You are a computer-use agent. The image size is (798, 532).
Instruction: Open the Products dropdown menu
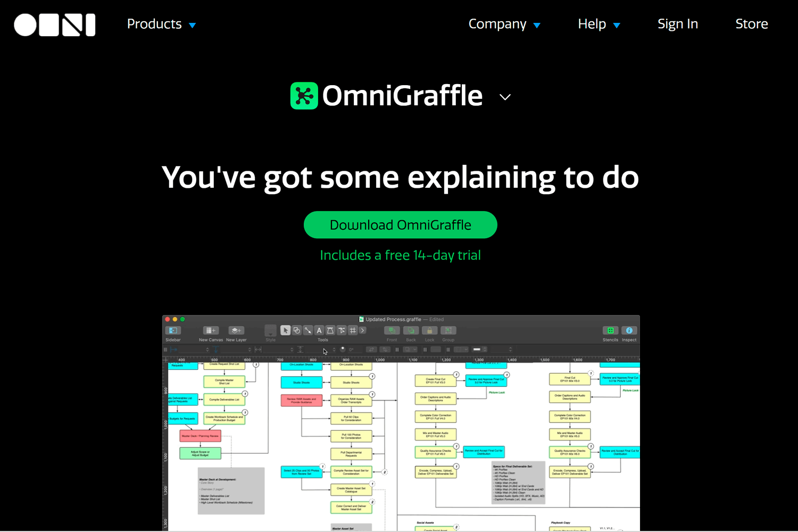coord(161,24)
